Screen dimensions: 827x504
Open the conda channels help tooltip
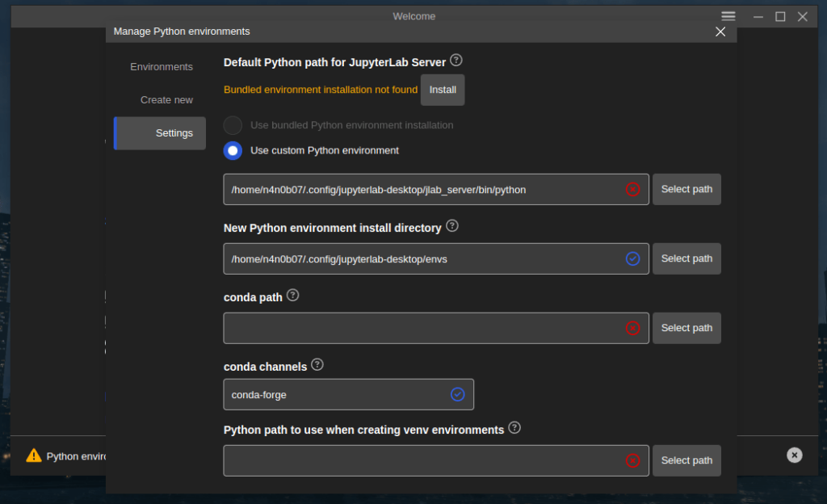[317, 364]
